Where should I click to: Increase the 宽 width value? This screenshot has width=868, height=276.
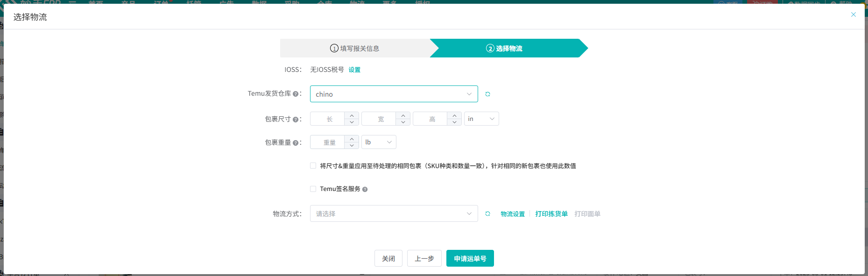(403, 115)
